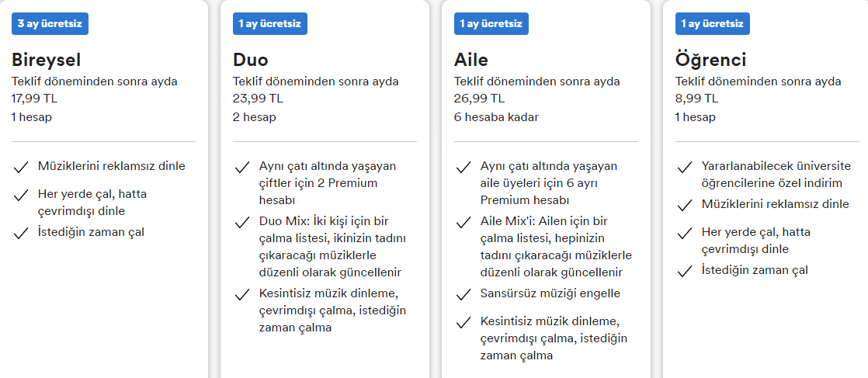Click the "3 ay ücretsiz" badge on Bireysel
868x378 pixels.
[50, 24]
